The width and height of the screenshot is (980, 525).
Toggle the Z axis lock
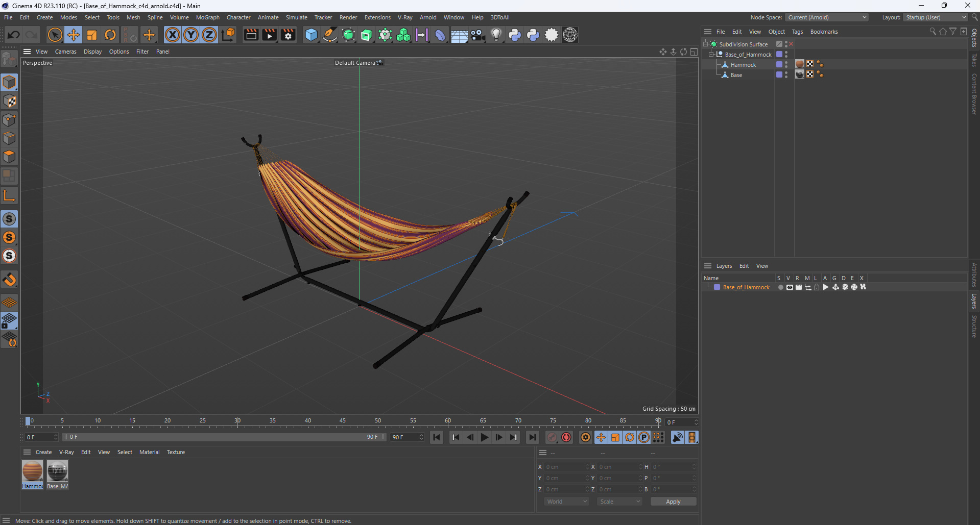209,35
